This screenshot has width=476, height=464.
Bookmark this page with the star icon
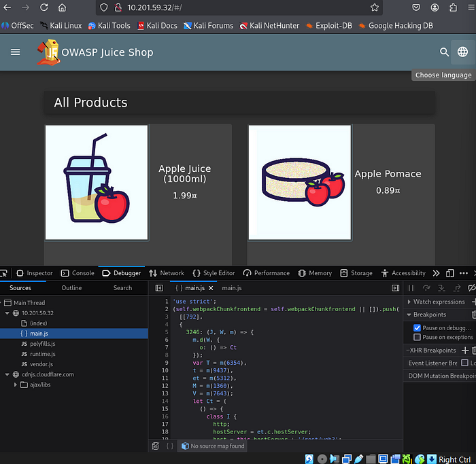[375, 7]
